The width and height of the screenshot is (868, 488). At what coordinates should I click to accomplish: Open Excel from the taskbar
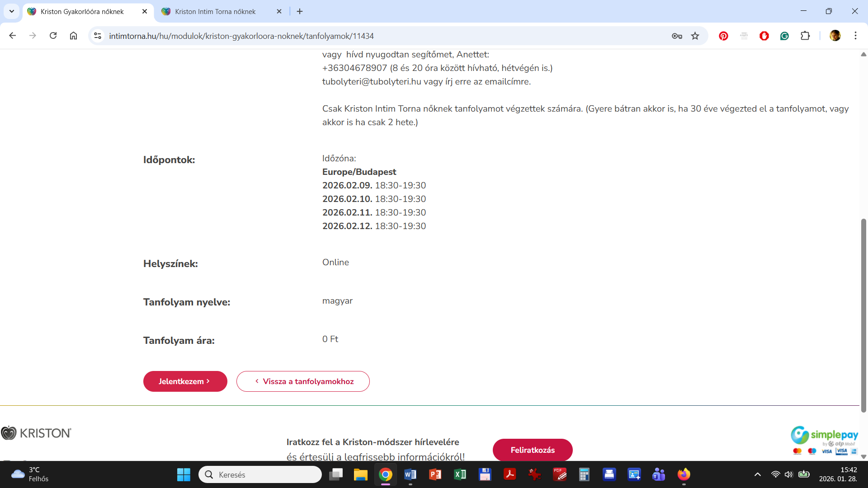tap(460, 474)
